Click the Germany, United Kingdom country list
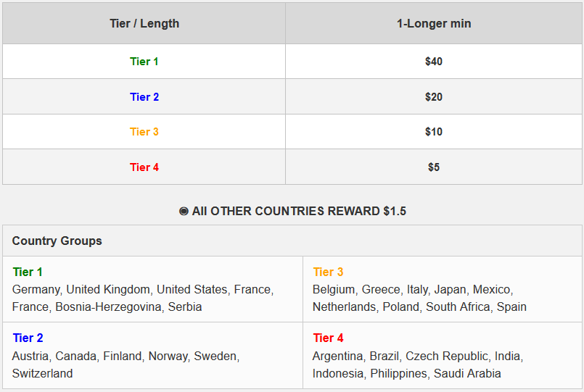The image size is (584, 392). pos(142,298)
